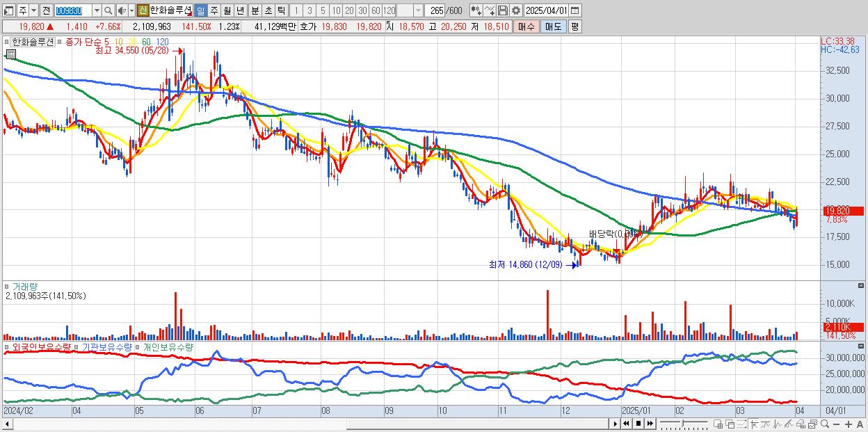Screen dimensions: 868x432
Task: Toggle the square next to 거래량 label
Action: [6, 287]
